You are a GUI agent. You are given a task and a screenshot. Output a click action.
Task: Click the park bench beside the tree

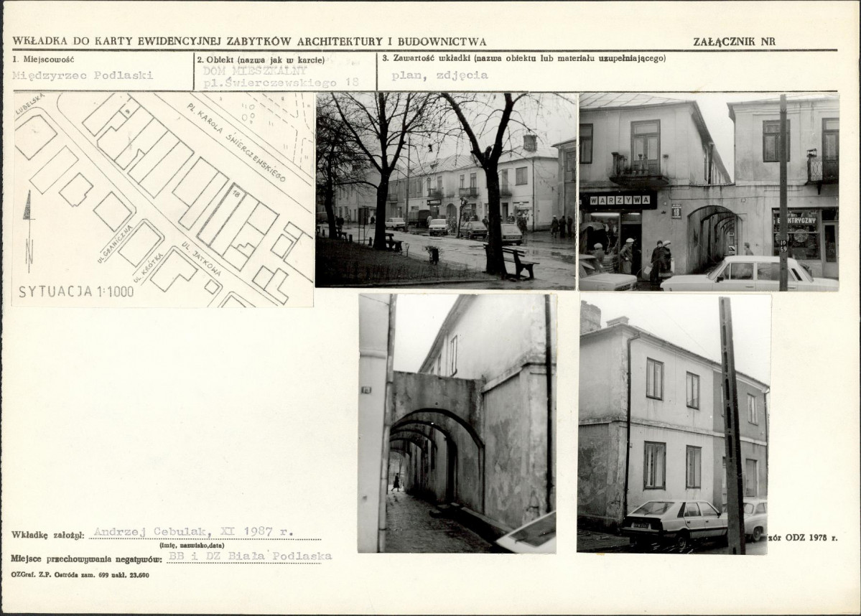(x=518, y=263)
